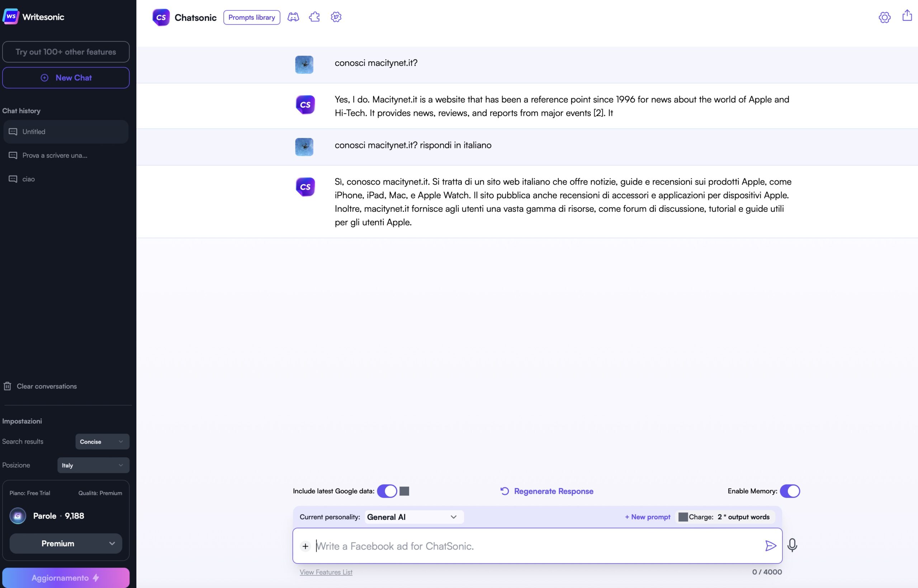Viewport: 918px width, 588px height.
Task: Click the microphone voice input icon
Action: (792, 545)
